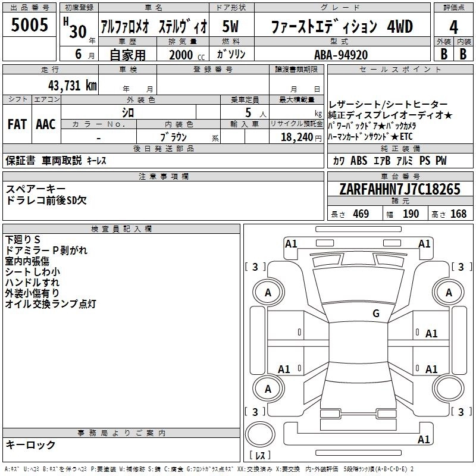
Task: Click the width value 190
Action: 411,214
